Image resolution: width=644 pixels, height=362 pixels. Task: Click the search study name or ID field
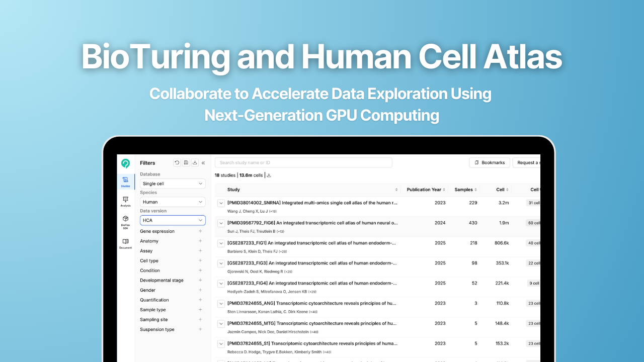click(303, 163)
